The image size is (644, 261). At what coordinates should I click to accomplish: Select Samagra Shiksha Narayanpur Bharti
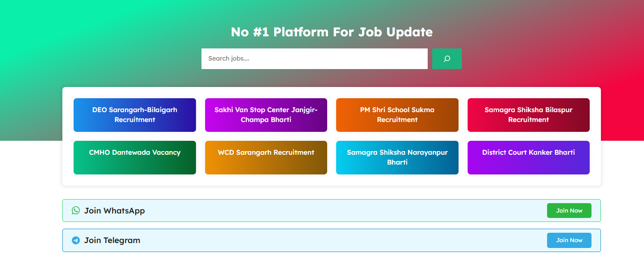click(x=397, y=157)
